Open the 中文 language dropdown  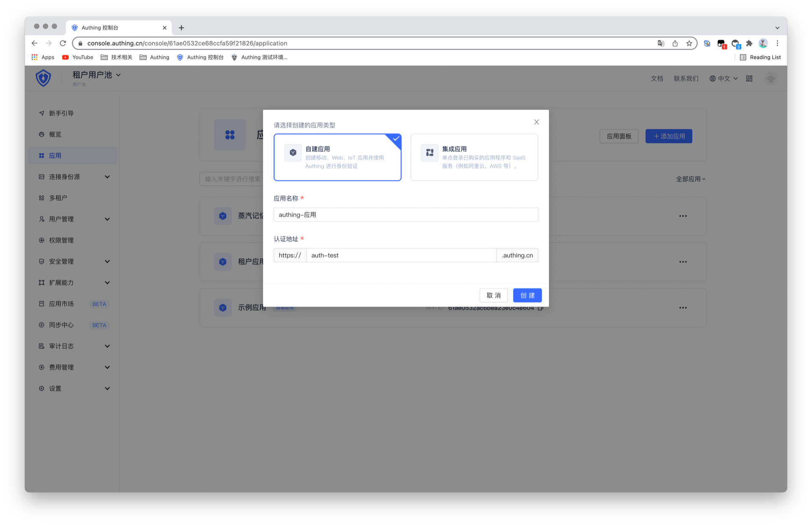point(724,79)
